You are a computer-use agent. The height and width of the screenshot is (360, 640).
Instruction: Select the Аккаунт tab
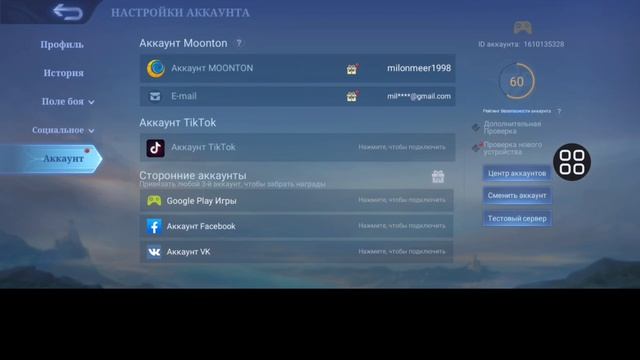[51, 159]
